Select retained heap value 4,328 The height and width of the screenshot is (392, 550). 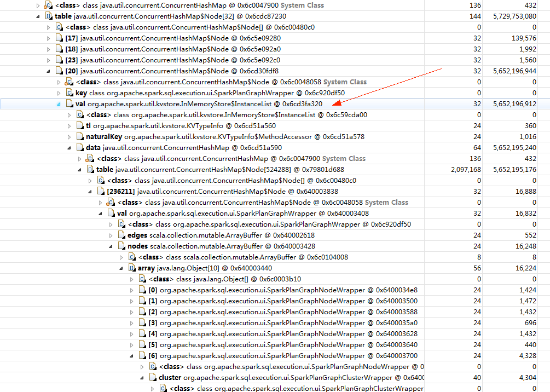pos(528,355)
